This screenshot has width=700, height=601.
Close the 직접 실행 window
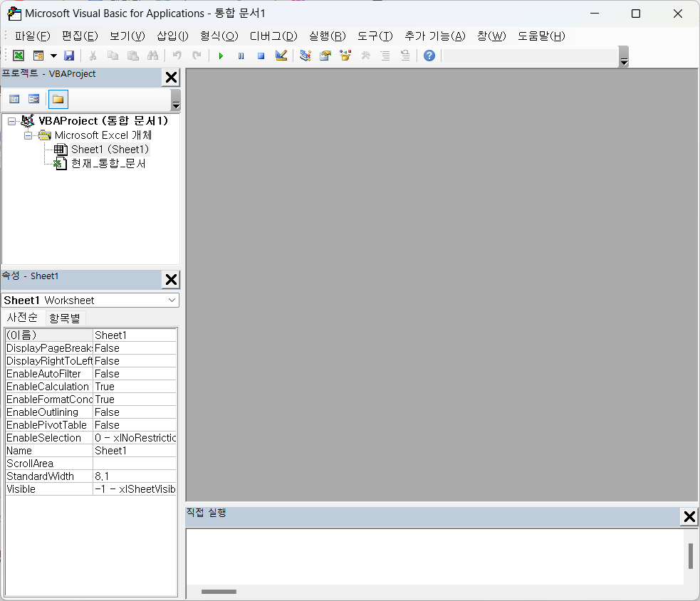[x=689, y=516]
